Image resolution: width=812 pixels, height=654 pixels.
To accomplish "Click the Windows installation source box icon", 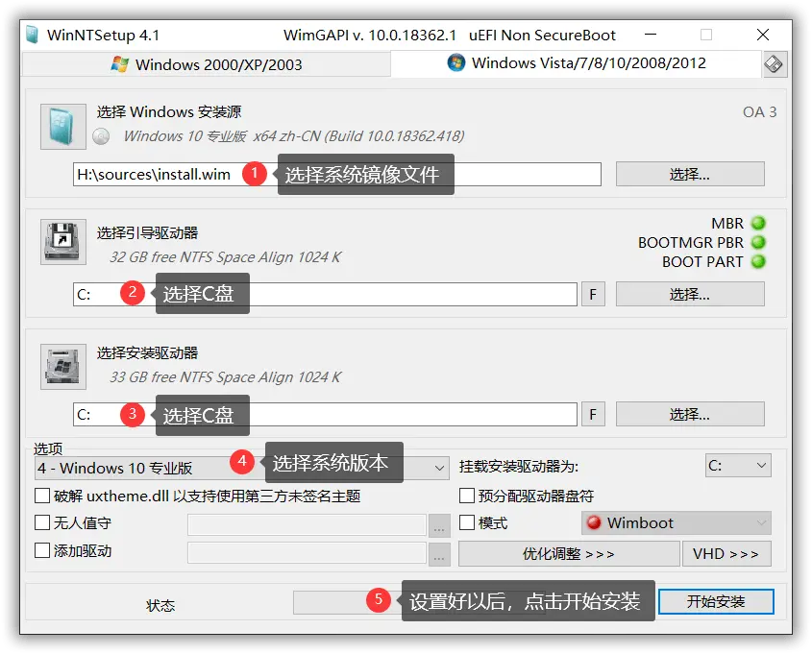I will click(x=63, y=127).
